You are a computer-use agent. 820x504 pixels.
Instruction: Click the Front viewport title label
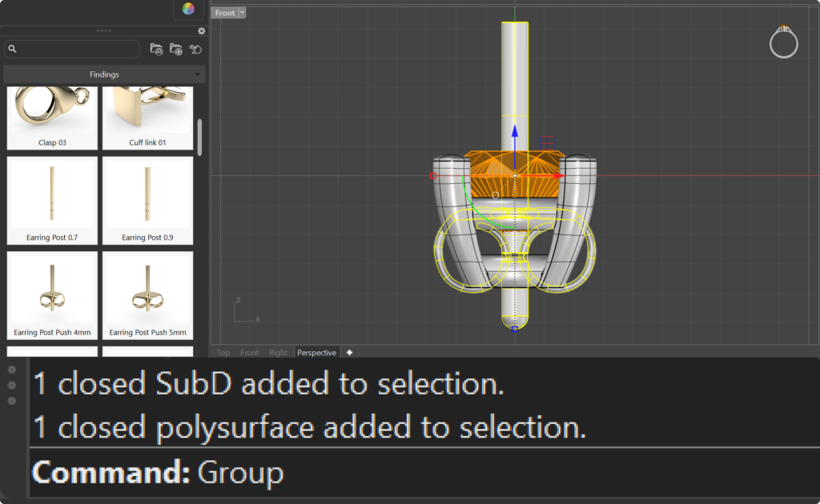pyautogui.click(x=225, y=13)
